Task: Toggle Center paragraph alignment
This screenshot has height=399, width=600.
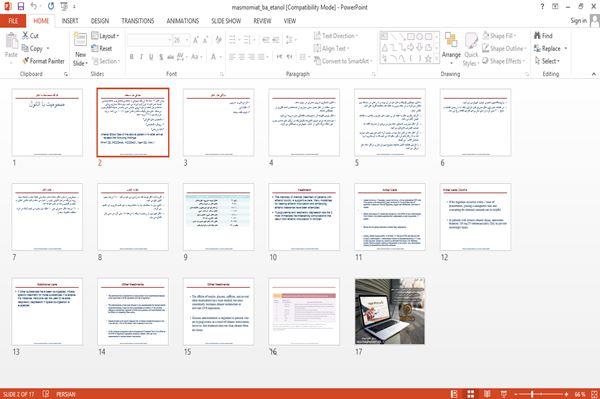Action: click(x=242, y=57)
